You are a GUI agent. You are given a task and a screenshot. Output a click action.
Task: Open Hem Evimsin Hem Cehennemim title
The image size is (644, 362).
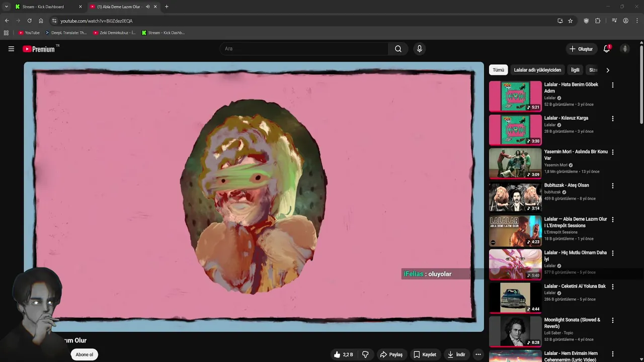(x=571, y=356)
